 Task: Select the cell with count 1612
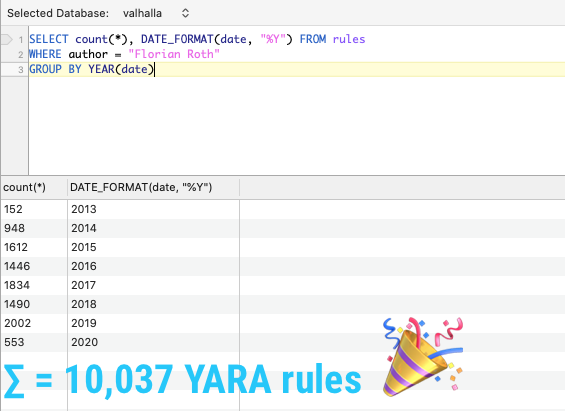click(x=34, y=247)
